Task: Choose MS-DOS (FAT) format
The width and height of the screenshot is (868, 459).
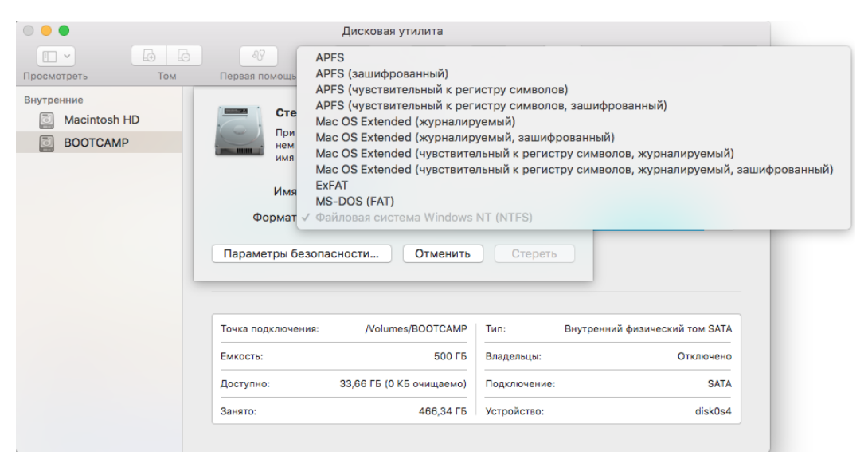Action: click(x=354, y=201)
